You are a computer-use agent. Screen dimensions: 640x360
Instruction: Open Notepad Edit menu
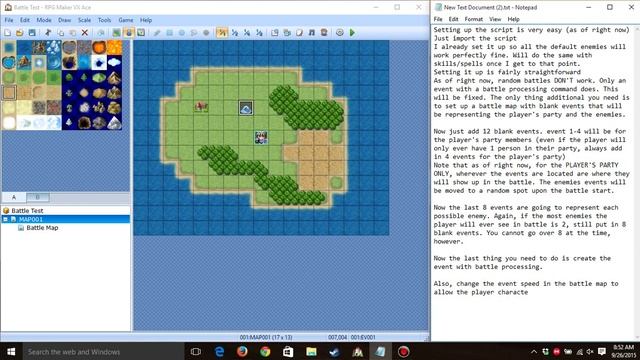coord(453,19)
